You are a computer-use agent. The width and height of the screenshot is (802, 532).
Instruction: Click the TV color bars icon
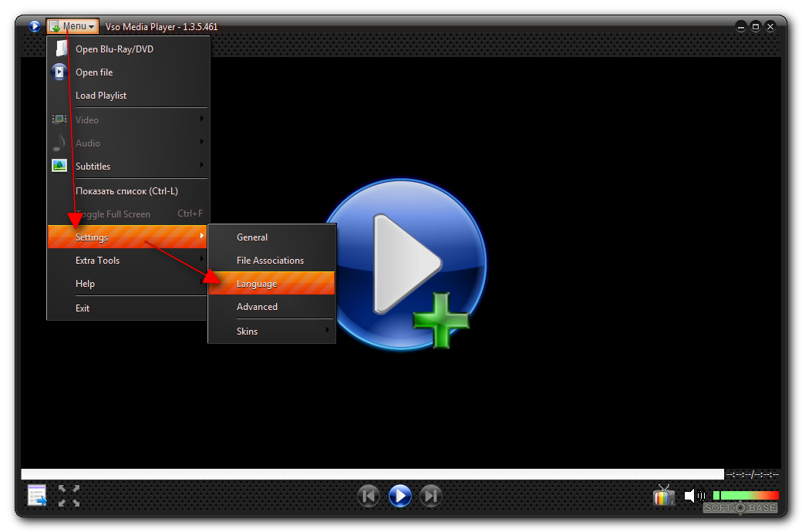(664, 496)
